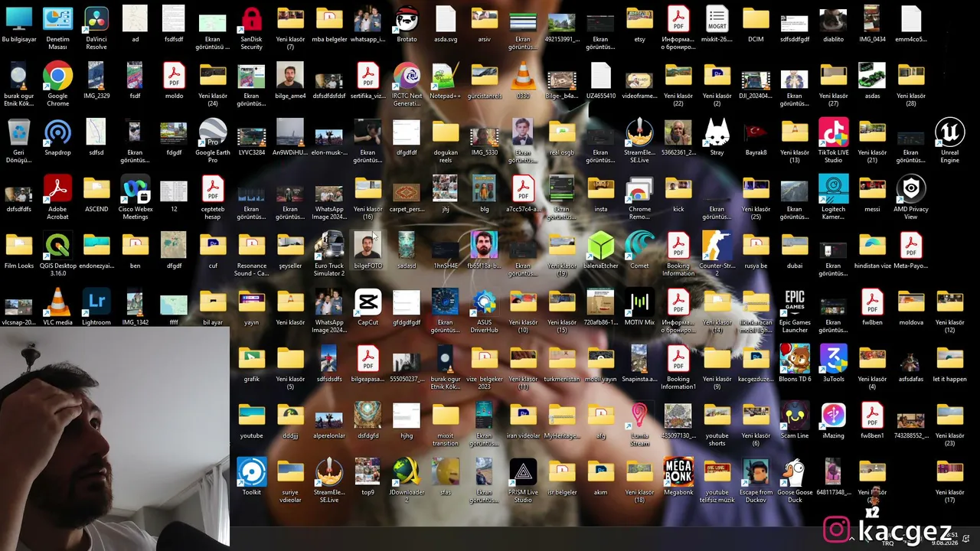
Task: Open the Lumia Stream shortcut
Action: coord(639,422)
